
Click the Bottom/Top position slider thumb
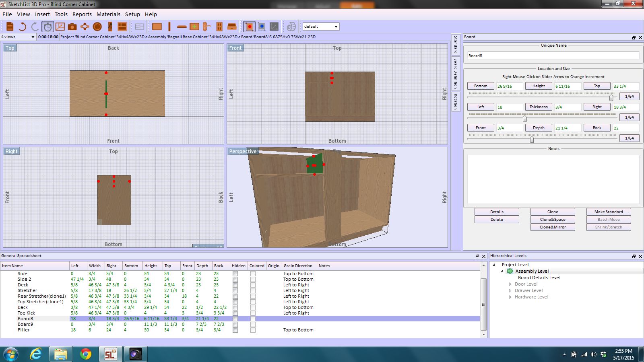[611, 98]
